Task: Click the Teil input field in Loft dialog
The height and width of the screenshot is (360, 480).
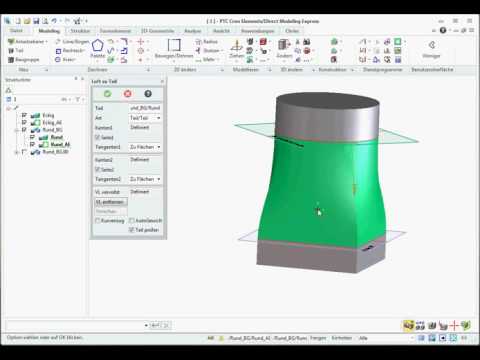Action: [x=145, y=108]
